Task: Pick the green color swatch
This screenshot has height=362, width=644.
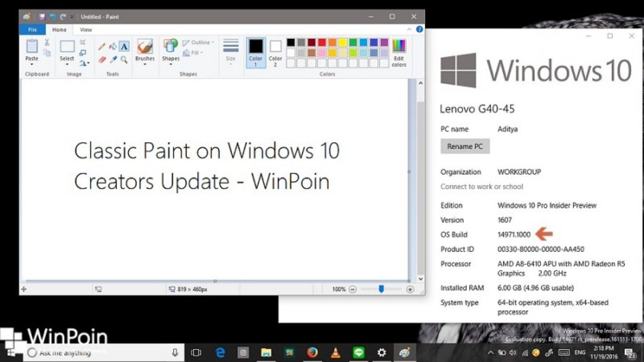Action: (353, 42)
